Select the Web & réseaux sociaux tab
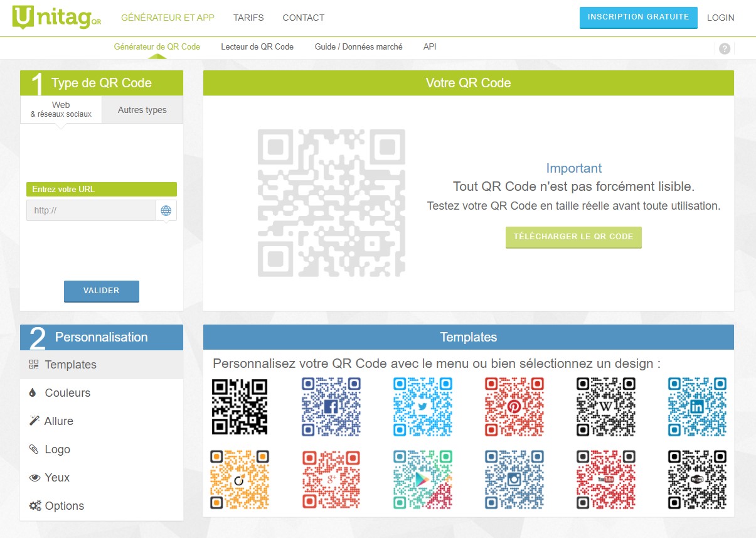The image size is (756, 538). point(61,109)
